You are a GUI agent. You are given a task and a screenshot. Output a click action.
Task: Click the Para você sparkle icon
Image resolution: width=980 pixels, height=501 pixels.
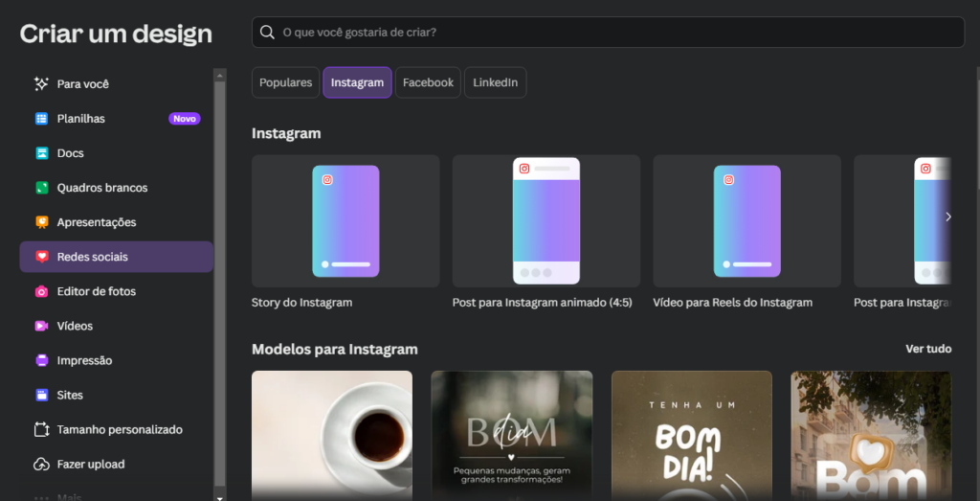click(x=41, y=83)
